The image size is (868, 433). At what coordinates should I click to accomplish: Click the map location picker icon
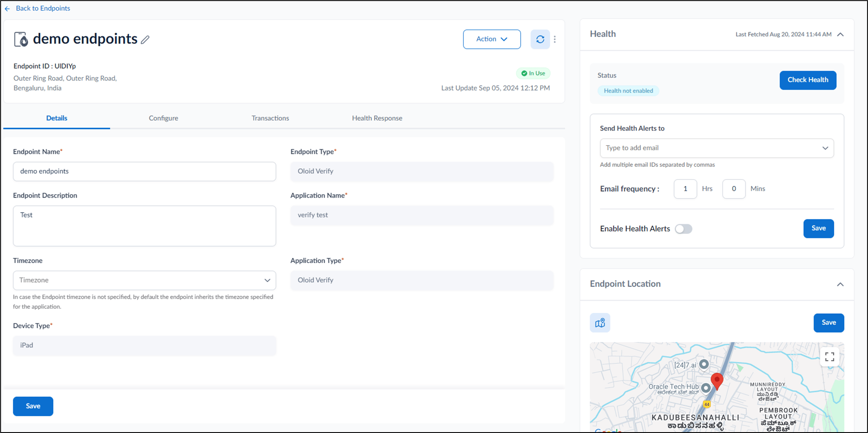600,323
